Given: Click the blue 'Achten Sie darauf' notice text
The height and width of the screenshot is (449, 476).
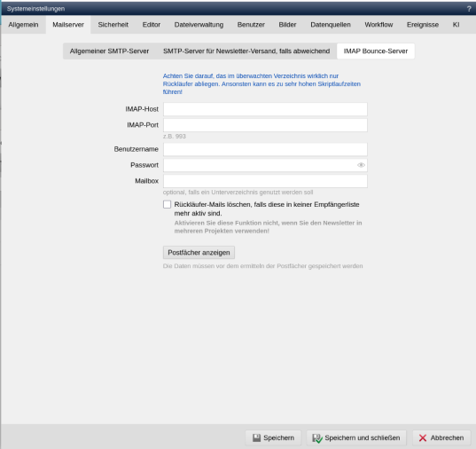Looking at the screenshot, I should [261, 84].
